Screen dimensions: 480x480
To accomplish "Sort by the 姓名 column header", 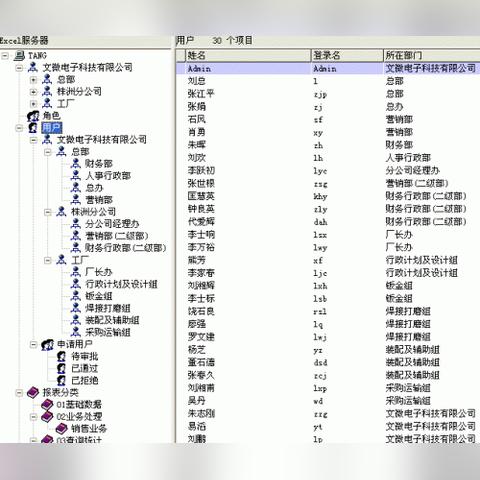I will 248,55.
